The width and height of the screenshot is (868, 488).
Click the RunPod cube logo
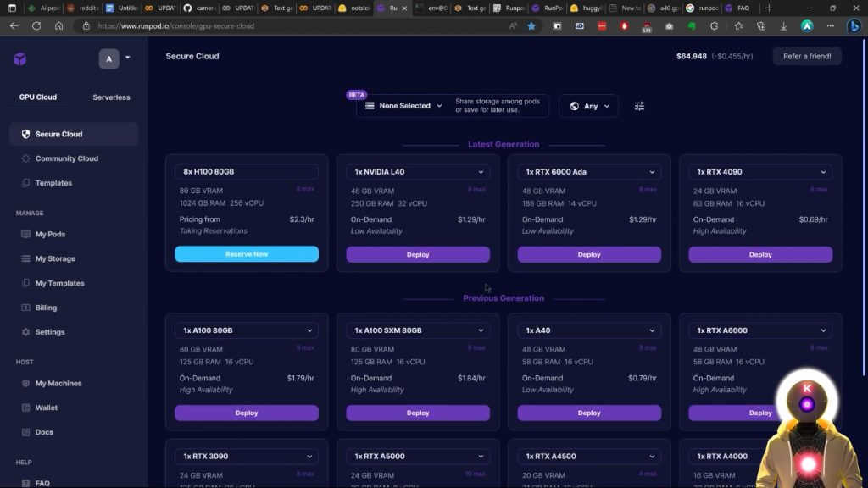[20, 58]
